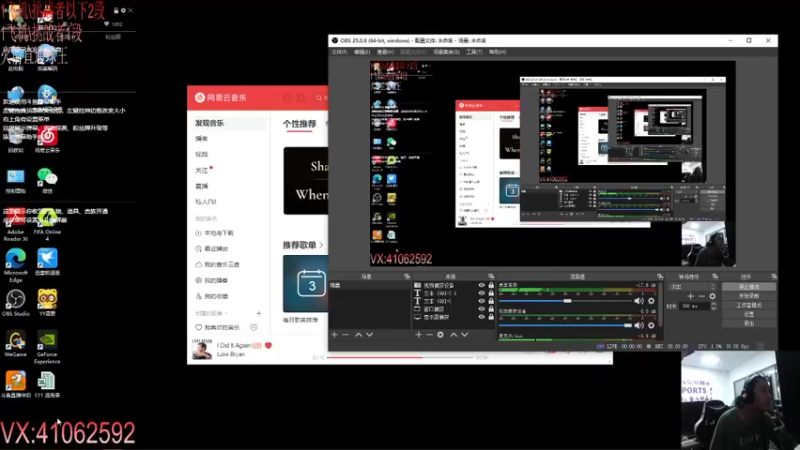Unlock the 文本 (GDI+) 2 text source

click(491, 293)
